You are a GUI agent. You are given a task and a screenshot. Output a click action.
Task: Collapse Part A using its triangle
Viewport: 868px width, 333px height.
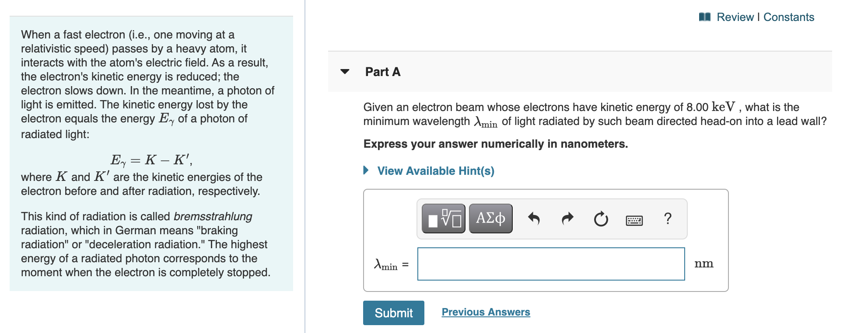pos(344,71)
